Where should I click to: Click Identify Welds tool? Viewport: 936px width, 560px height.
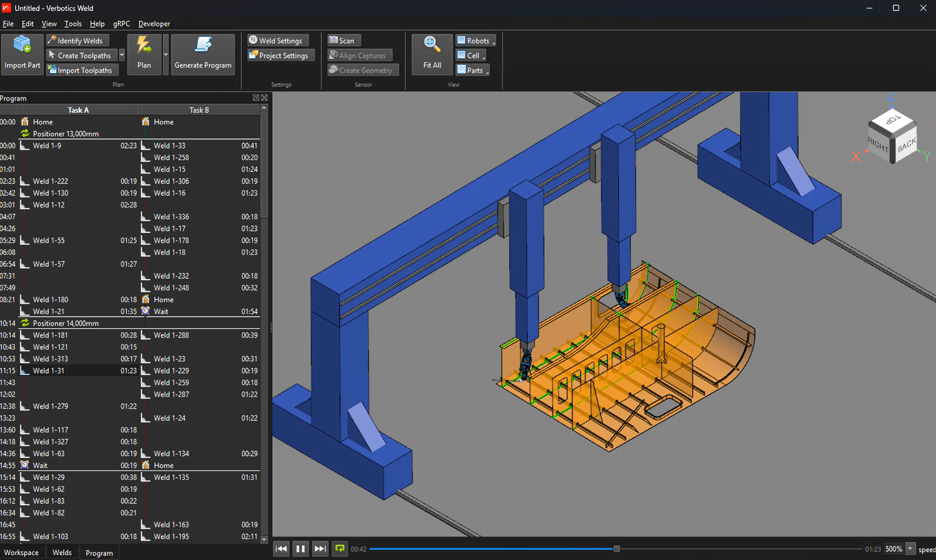[x=77, y=41]
